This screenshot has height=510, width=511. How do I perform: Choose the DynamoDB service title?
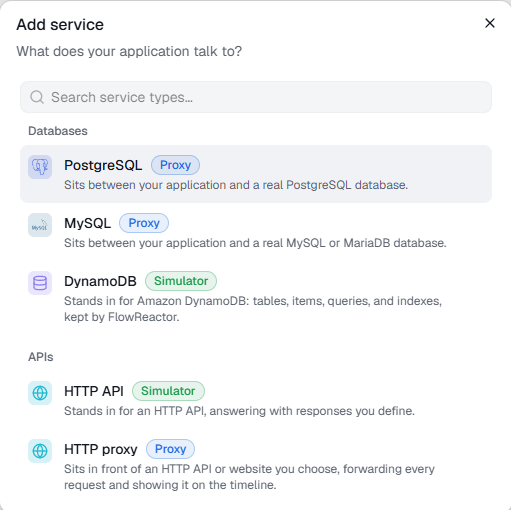tap(100, 281)
